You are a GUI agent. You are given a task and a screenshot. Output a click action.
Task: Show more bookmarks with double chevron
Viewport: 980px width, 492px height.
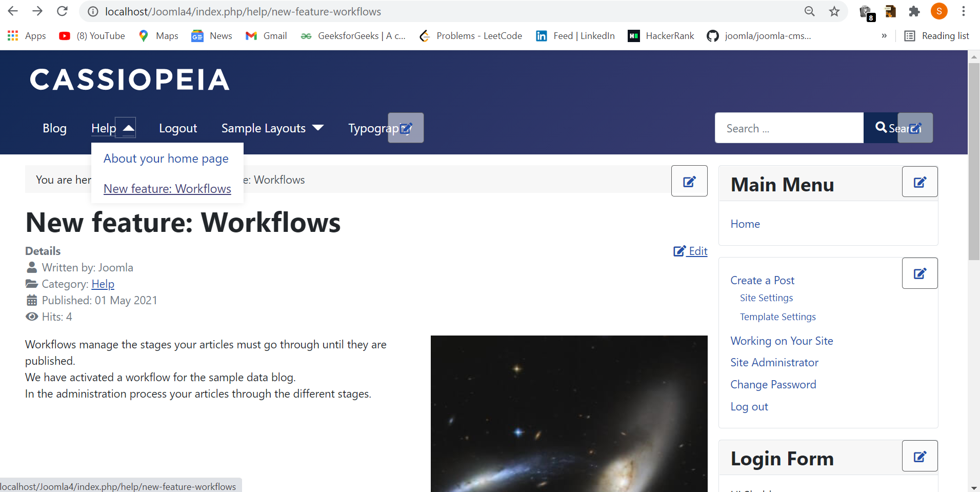click(x=884, y=36)
